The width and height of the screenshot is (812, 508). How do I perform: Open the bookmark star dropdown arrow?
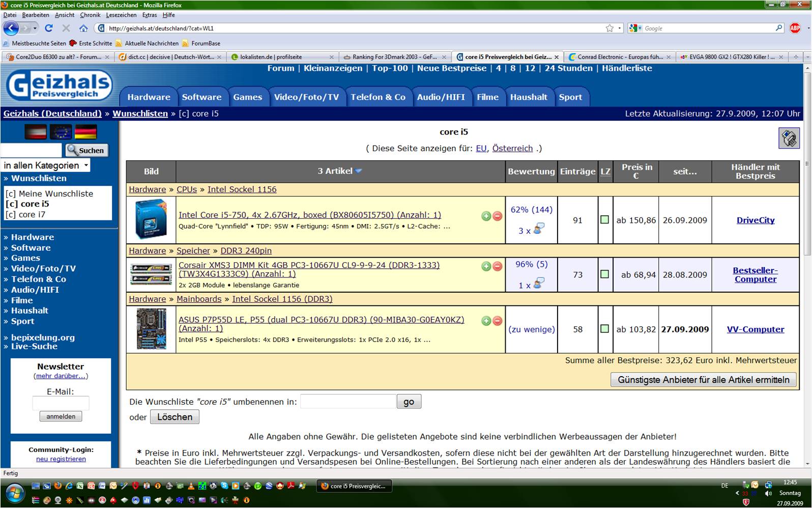pyautogui.click(x=619, y=29)
